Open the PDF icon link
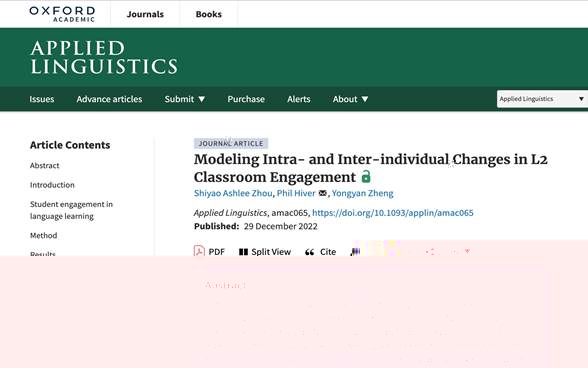Viewport: 588px width, 368px height. [x=199, y=251]
